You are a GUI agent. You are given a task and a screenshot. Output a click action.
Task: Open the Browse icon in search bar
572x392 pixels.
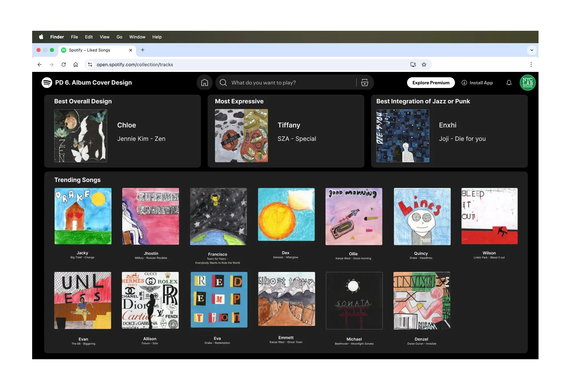365,83
